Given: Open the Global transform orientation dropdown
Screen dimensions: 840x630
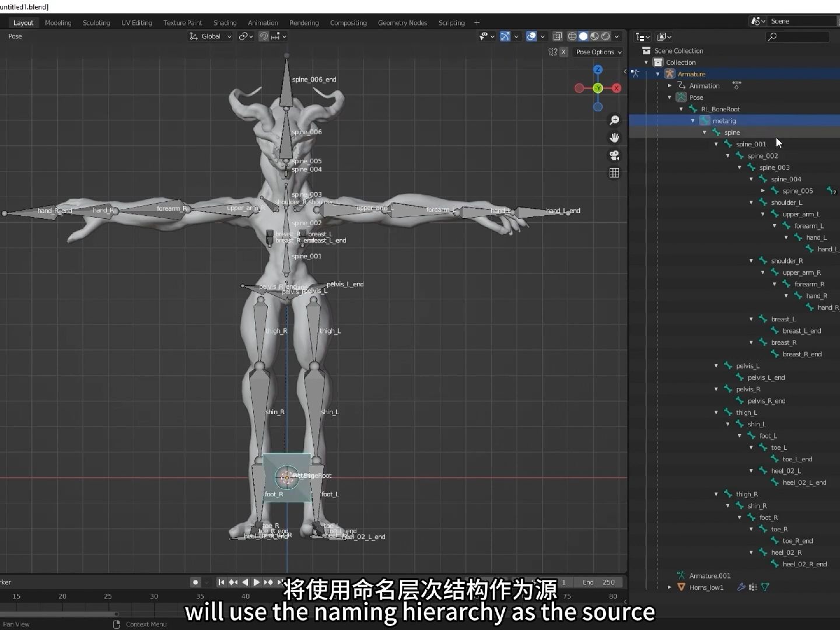Looking at the screenshot, I should pos(211,36).
